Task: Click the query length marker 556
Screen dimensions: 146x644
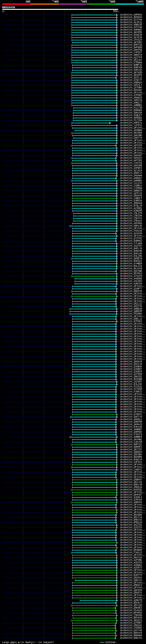Action: click(115, 11)
